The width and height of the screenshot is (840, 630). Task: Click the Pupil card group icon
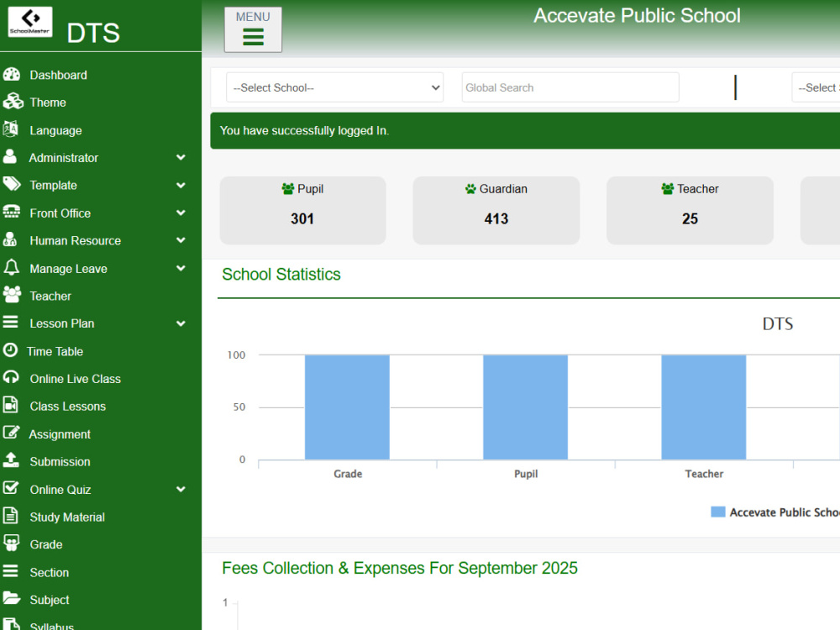pyautogui.click(x=287, y=188)
